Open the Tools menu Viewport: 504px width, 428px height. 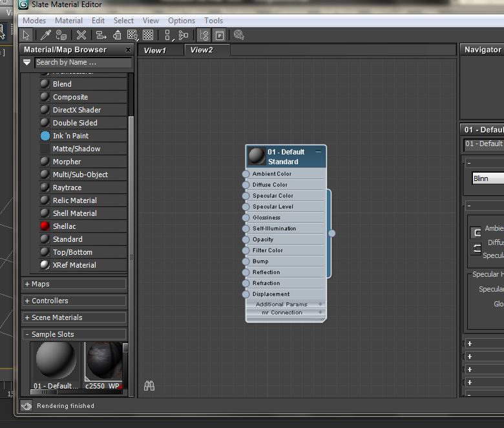pyautogui.click(x=213, y=21)
